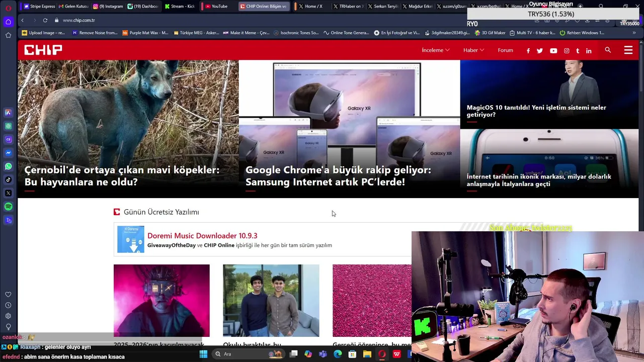Open the CHIP hamburger menu

[x=628, y=50]
